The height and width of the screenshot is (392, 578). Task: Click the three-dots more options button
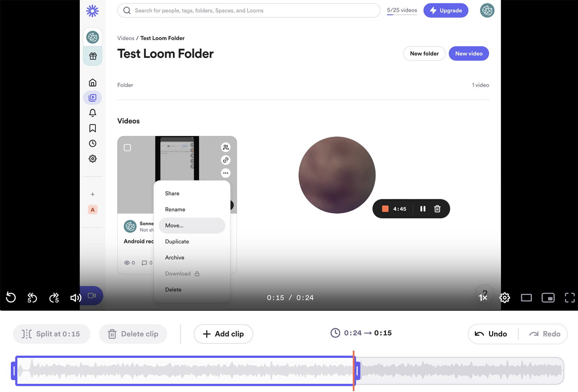(226, 173)
